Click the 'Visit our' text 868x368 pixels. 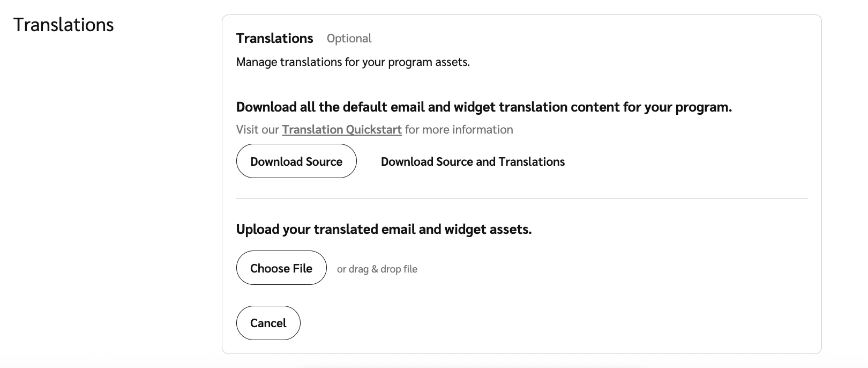(257, 130)
